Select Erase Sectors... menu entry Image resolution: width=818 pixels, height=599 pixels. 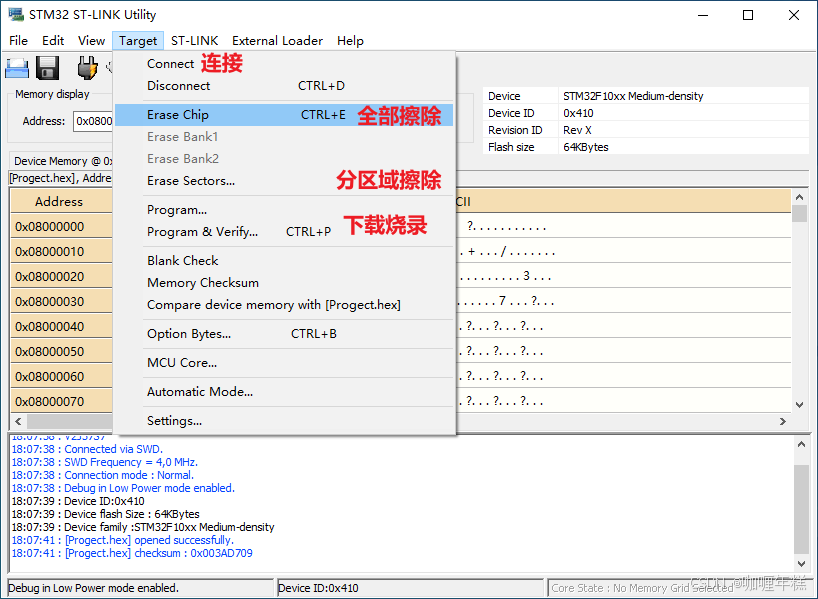284,181
